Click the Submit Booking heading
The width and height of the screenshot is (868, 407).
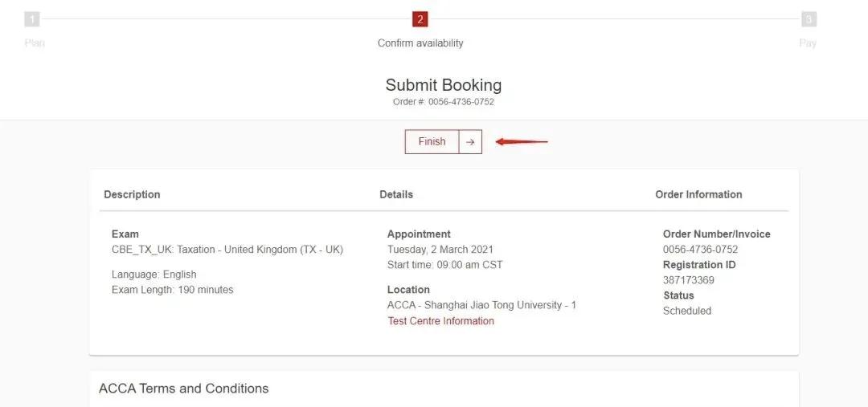[x=443, y=85]
